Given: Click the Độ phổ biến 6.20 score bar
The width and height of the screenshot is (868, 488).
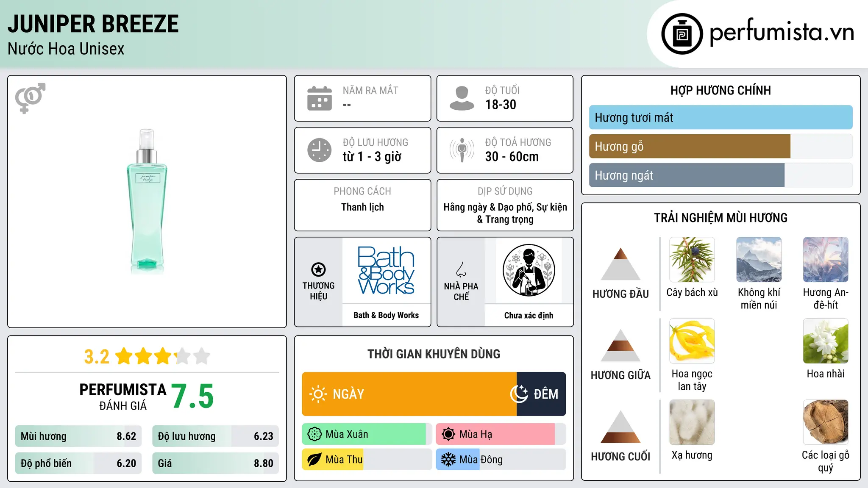Looking at the screenshot, I should (78, 463).
